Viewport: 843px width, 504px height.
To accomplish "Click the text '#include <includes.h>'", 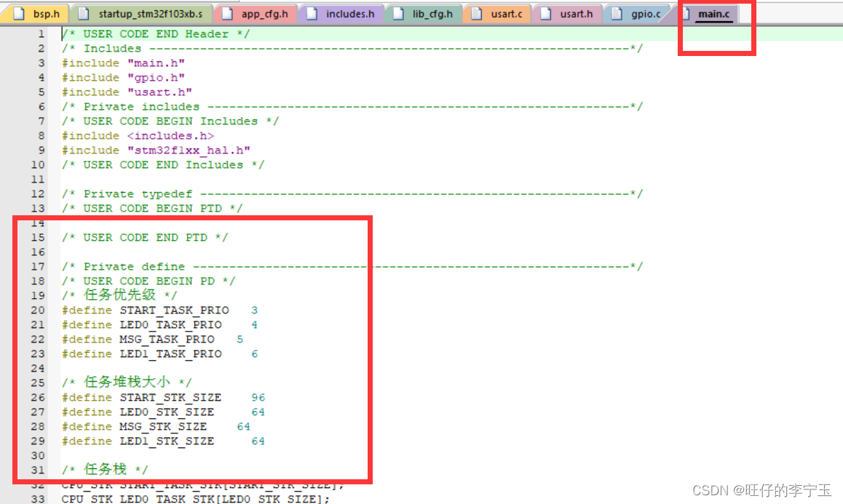I will (138, 135).
